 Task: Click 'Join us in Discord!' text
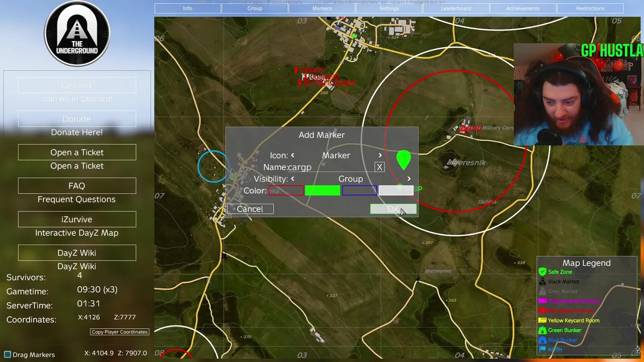(77, 99)
